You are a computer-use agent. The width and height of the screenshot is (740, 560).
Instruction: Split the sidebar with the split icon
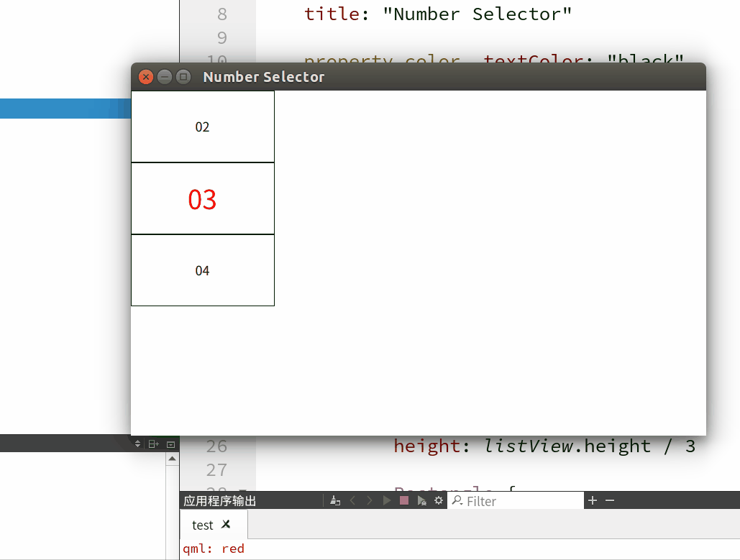point(154,444)
